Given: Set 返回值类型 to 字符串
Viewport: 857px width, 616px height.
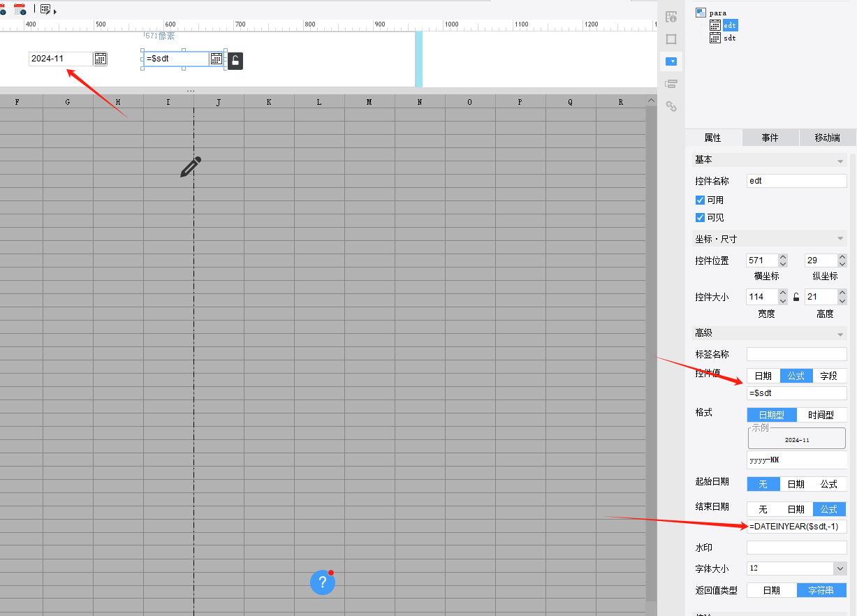Looking at the screenshot, I should (821, 590).
